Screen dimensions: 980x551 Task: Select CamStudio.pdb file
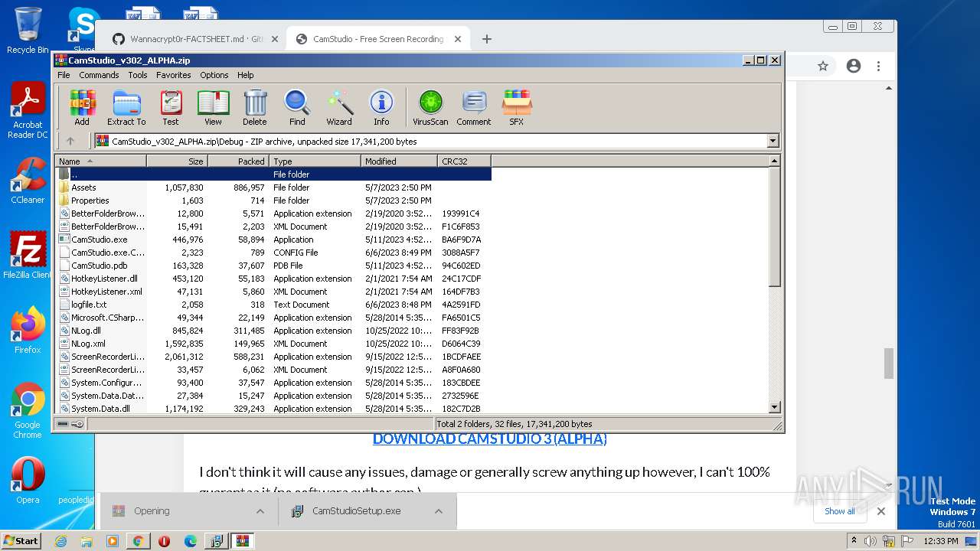pos(273,266)
